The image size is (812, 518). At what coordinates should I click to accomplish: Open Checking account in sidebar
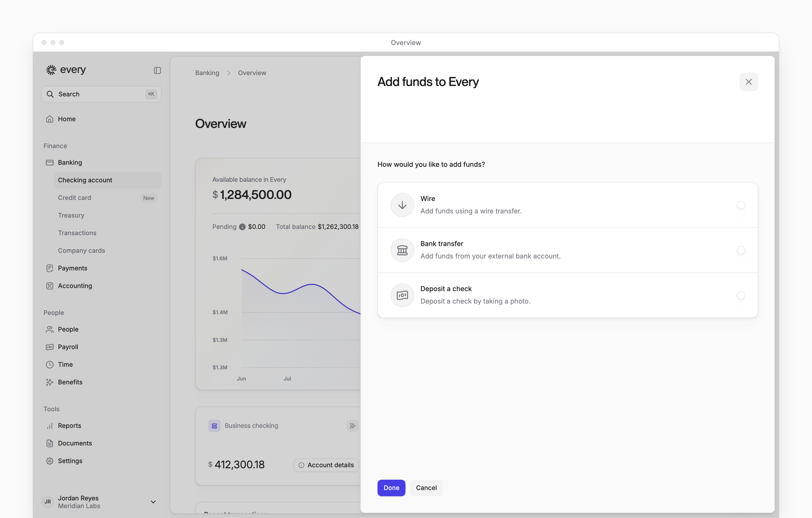107,180
